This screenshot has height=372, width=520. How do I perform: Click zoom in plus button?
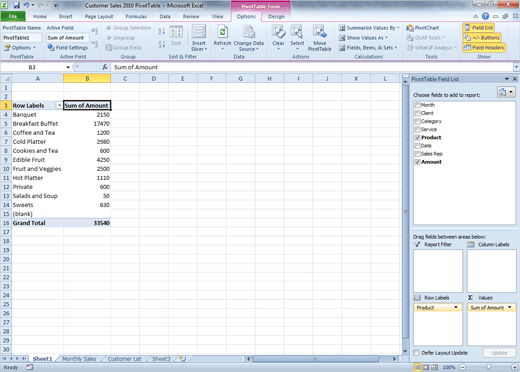pyautogui.click(x=515, y=367)
